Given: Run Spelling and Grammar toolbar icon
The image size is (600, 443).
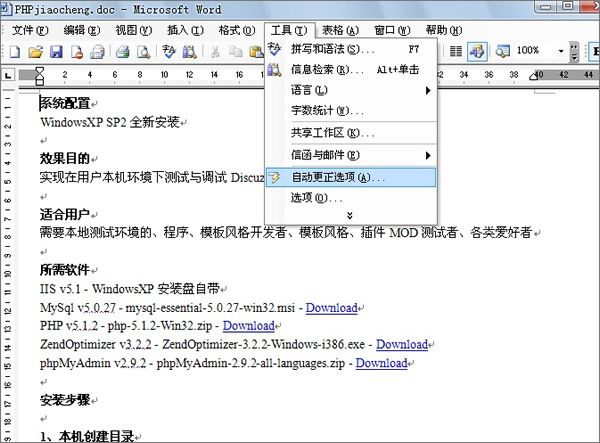Looking at the screenshot, I should [168, 51].
